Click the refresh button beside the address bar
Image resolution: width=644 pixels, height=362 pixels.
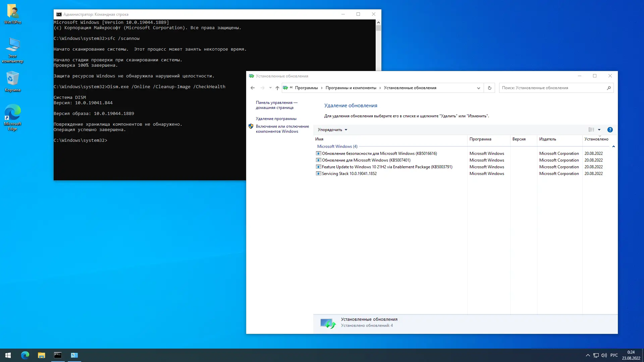[x=489, y=88]
